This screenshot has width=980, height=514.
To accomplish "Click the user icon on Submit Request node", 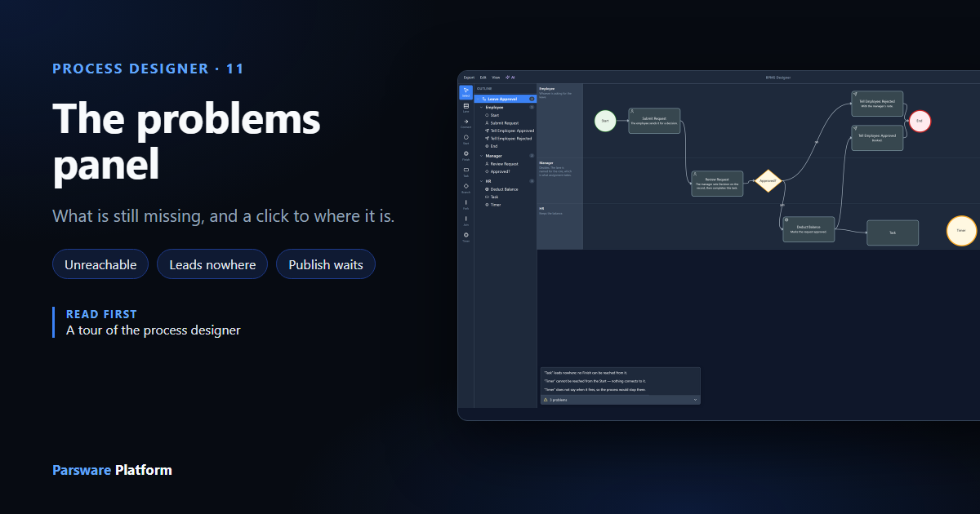I will click(x=632, y=111).
